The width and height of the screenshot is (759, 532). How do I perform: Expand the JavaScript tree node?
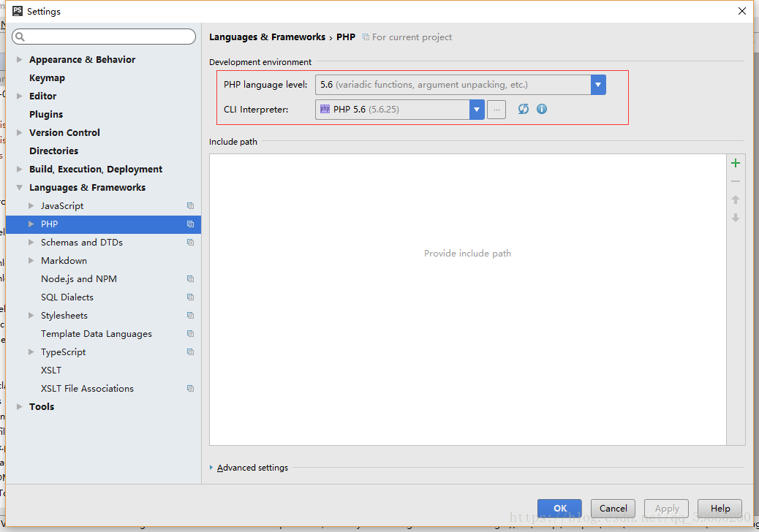tap(31, 205)
